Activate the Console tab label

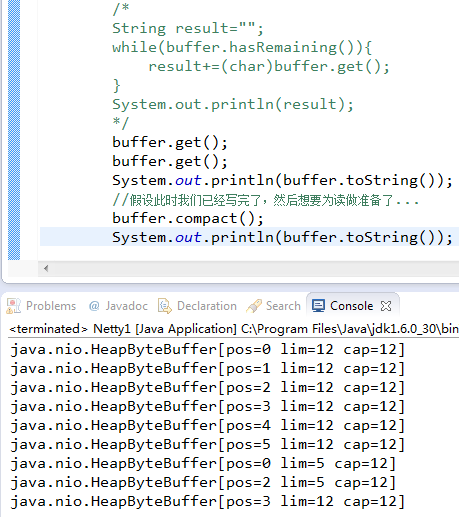pyautogui.click(x=351, y=306)
